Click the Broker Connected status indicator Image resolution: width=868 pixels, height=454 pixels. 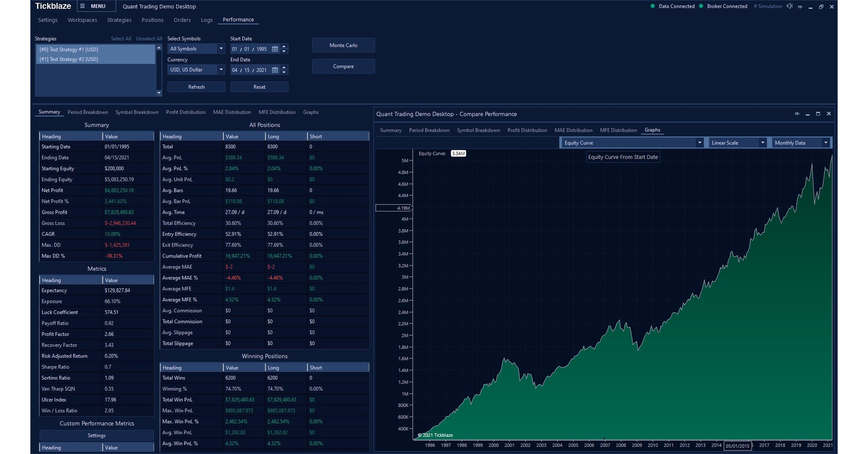pos(702,6)
